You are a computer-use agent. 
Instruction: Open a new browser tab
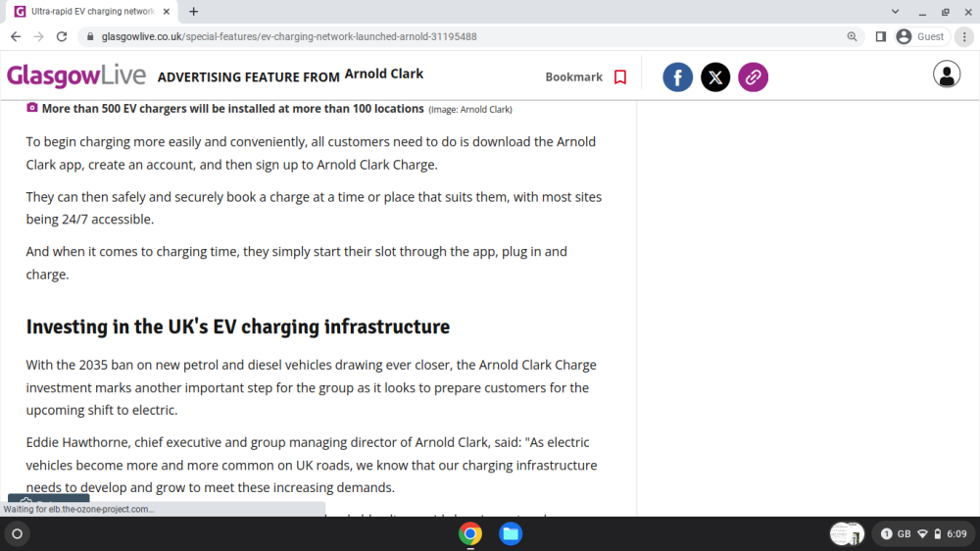(194, 11)
